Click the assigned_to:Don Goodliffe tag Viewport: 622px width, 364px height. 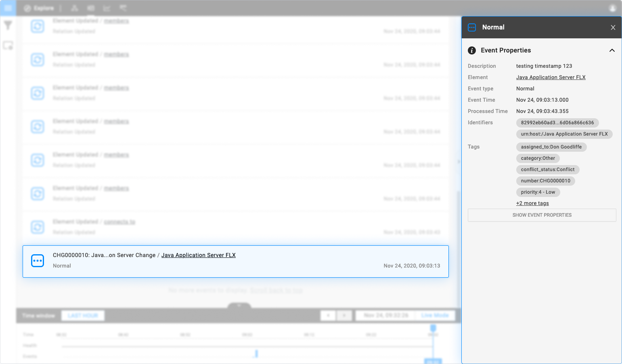[x=551, y=147]
